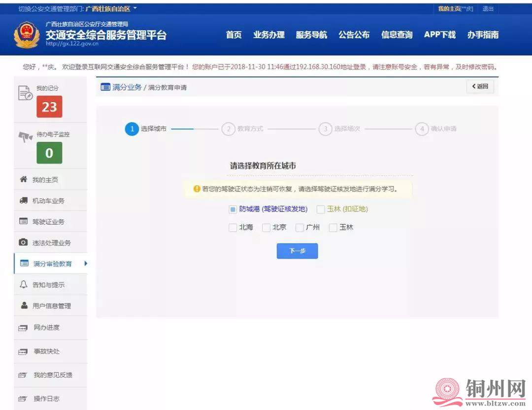The height and width of the screenshot is (410, 532).
Task: Click the 满分业务 breadcrumb link
Action: tap(127, 87)
